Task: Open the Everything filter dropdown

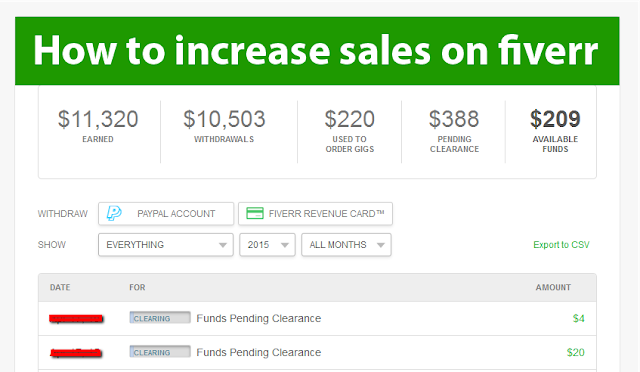Action: click(x=166, y=245)
